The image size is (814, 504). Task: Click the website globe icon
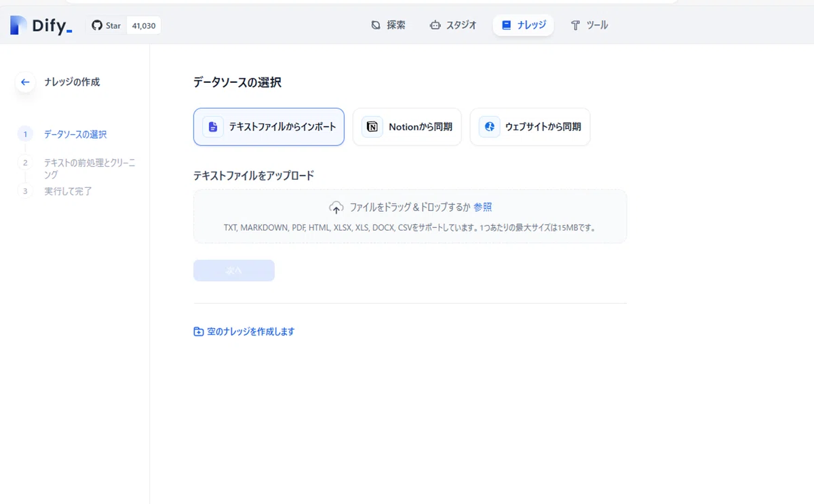[490, 127]
